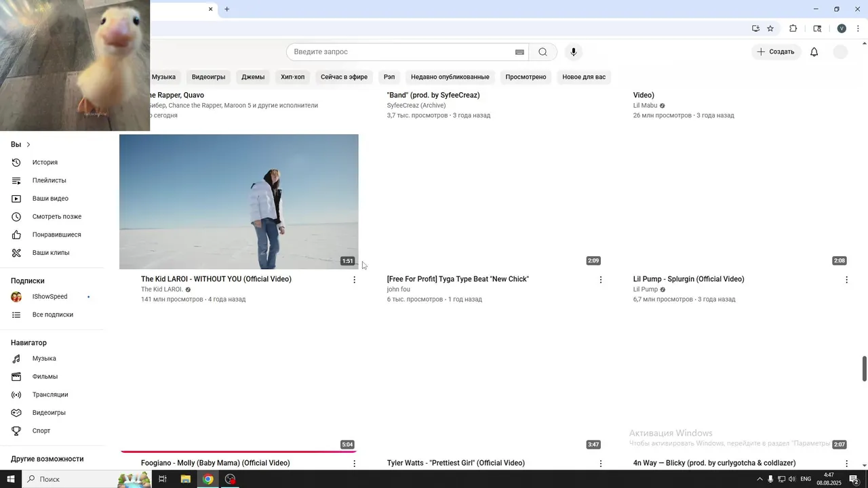Bookmark this page with star icon
This screenshot has width=868, height=488.
[770, 28]
